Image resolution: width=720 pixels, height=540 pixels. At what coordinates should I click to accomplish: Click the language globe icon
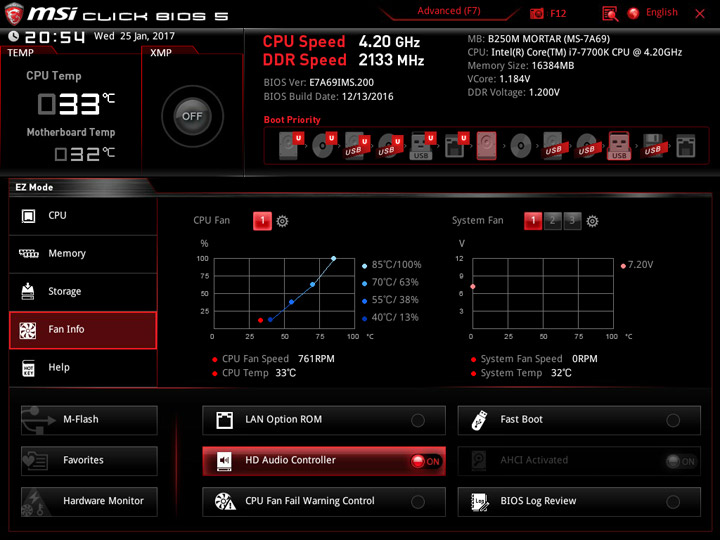633,13
